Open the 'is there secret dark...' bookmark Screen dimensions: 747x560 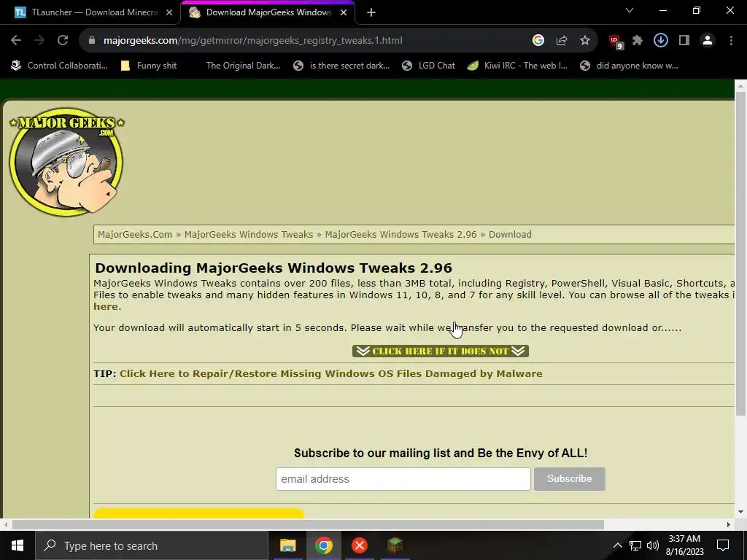click(x=341, y=66)
